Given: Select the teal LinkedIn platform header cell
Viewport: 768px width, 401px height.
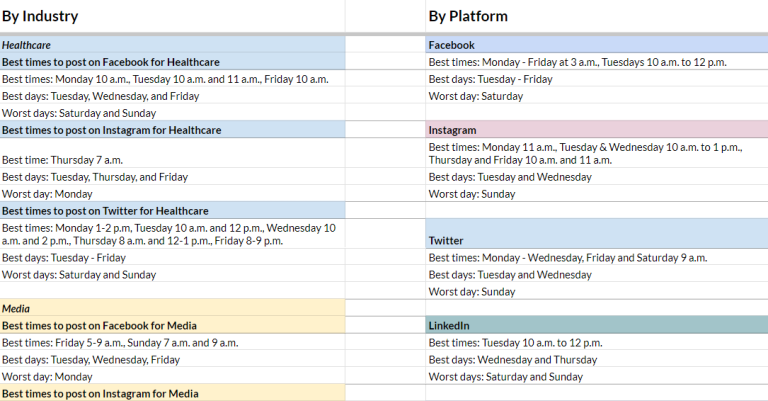Looking at the screenshot, I should pos(449,326).
